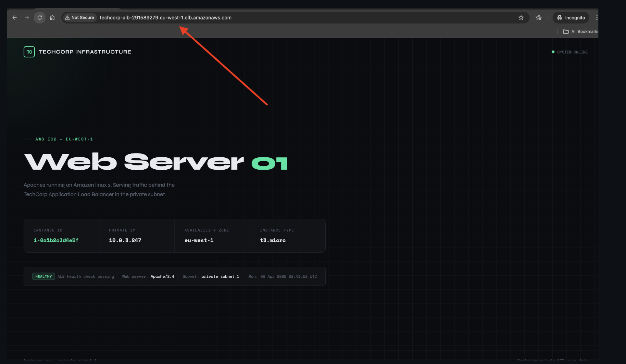Click the private_subnet_1 subnet value

click(x=220, y=276)
